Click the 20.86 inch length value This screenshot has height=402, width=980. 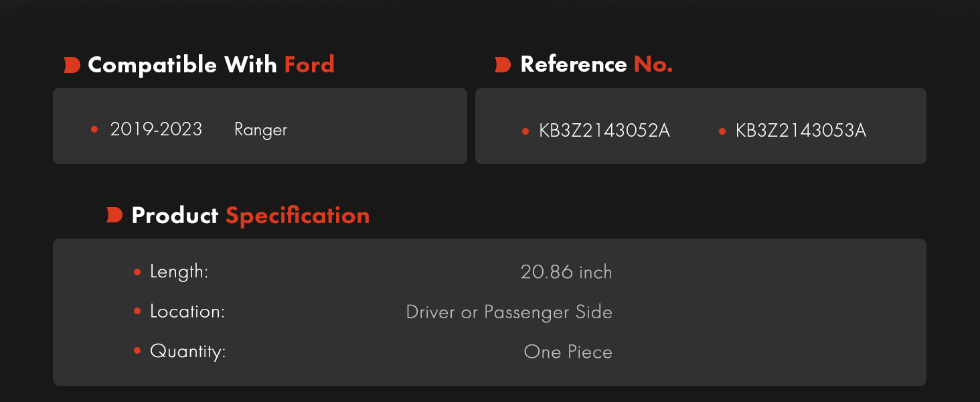[566, 272]
